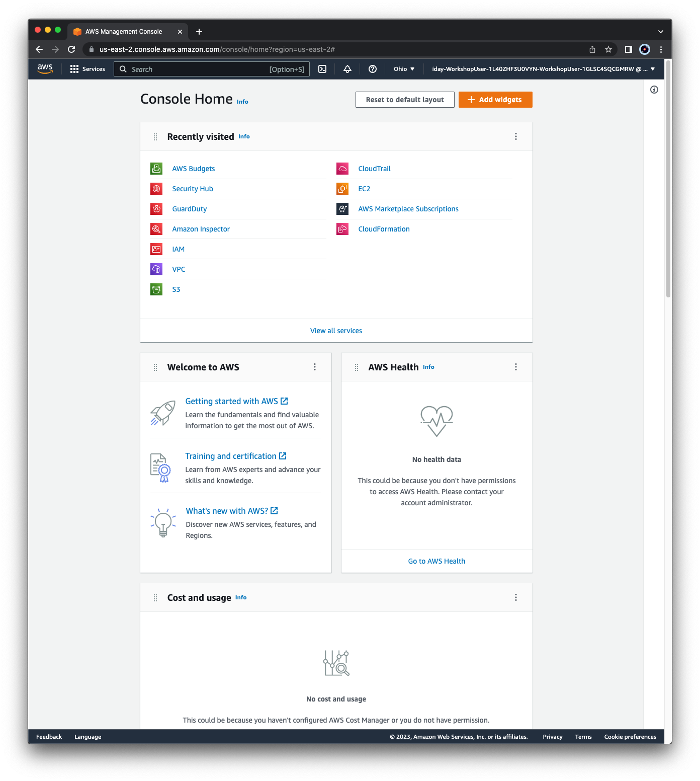Click the AWS logo in the navigation bar
Viewport: 700px width, 781px height.
pos(45,69)
